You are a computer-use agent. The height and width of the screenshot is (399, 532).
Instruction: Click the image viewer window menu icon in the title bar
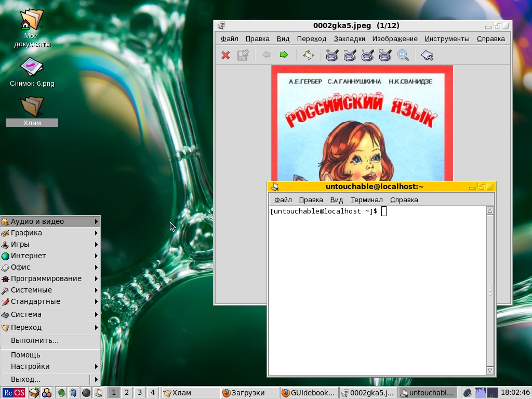click(221, 25)
